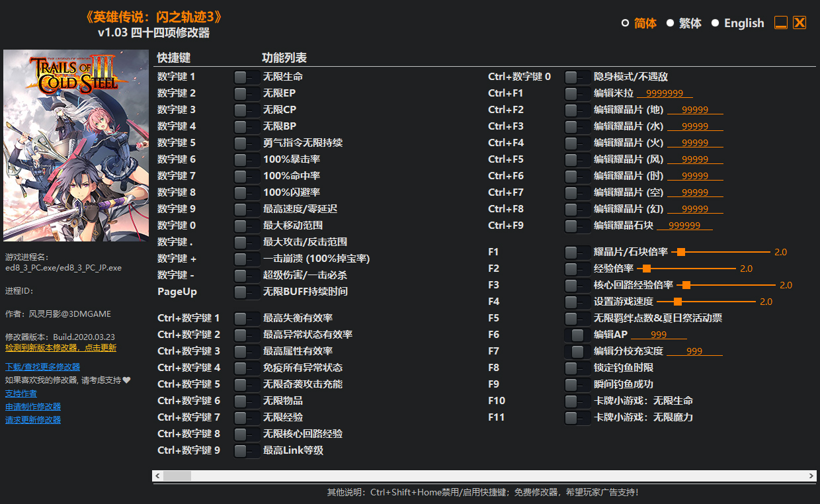Screen dimensions: 820x504
Task: Toggle 无限BUFF持续时间 switch
Action: 247,292
